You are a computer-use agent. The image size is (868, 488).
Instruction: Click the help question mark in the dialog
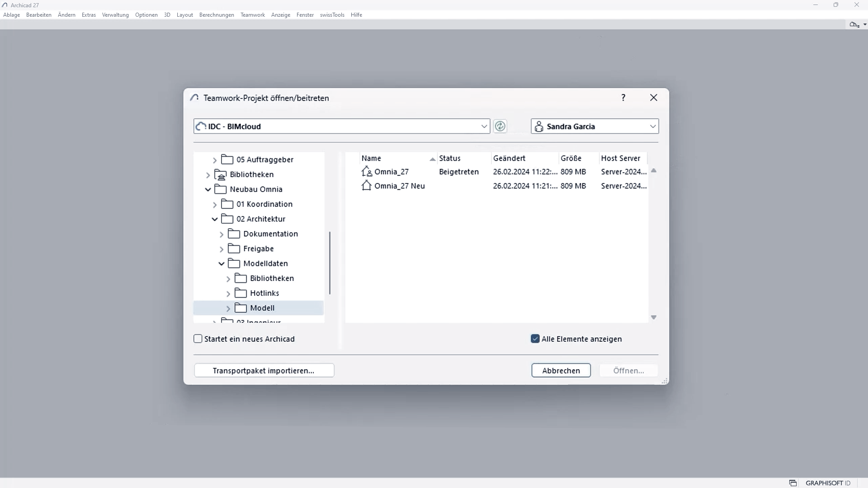click(x=623, y=98)
